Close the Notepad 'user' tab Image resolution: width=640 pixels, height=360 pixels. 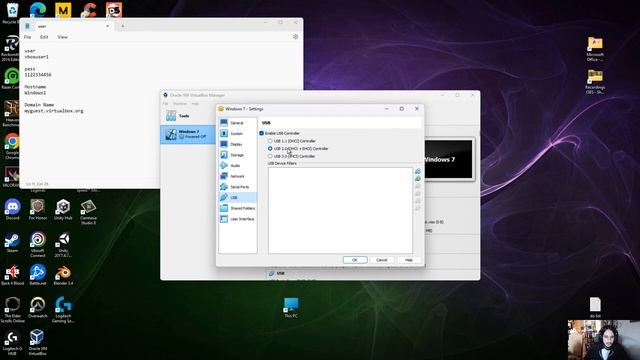click(108, 26)
